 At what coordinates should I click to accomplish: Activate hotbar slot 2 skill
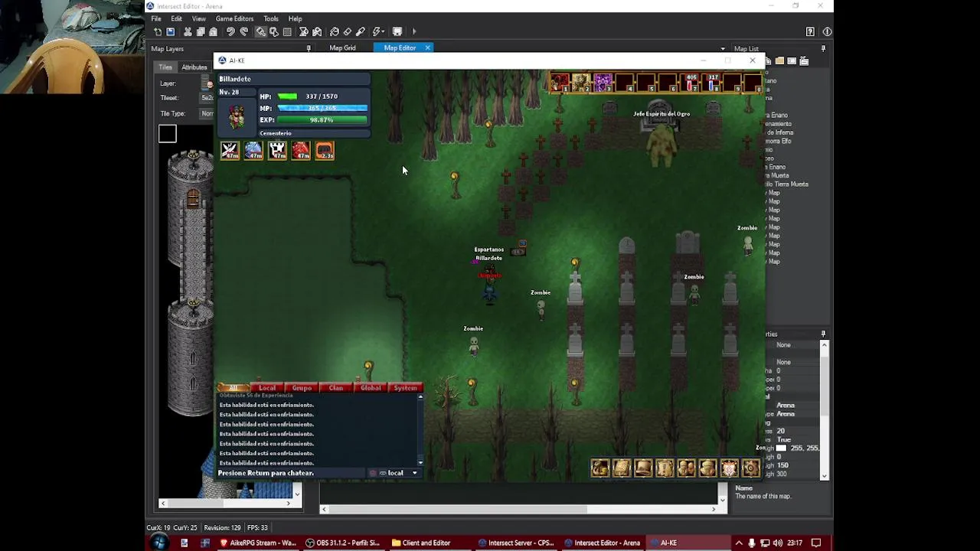tap(581, 83)
